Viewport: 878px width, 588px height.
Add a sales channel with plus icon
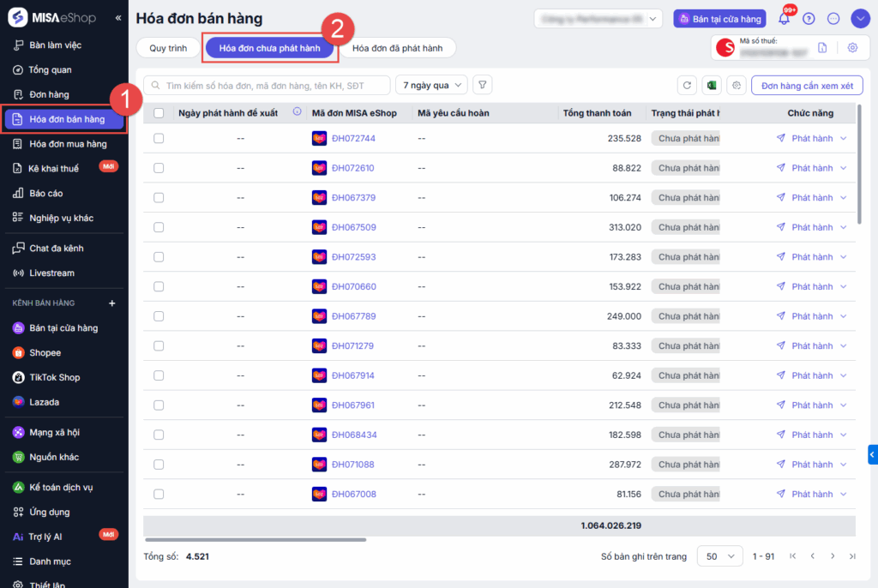click(112, 303)
